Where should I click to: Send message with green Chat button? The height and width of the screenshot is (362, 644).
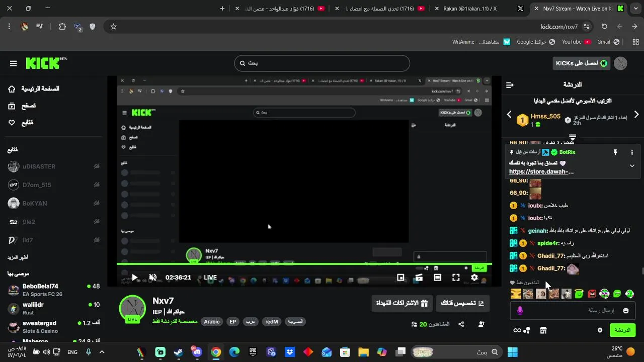(622, 330)
